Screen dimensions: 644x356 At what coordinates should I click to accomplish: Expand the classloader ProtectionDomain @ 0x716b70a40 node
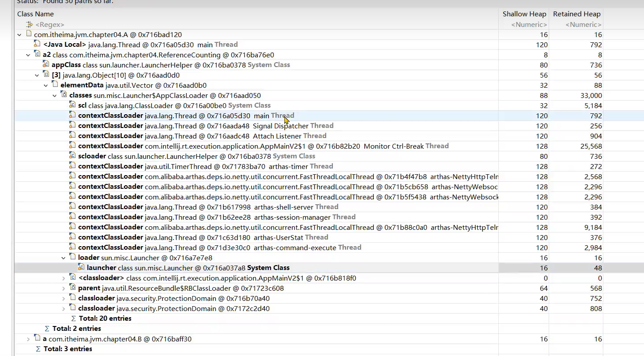(x=63, y=298)
